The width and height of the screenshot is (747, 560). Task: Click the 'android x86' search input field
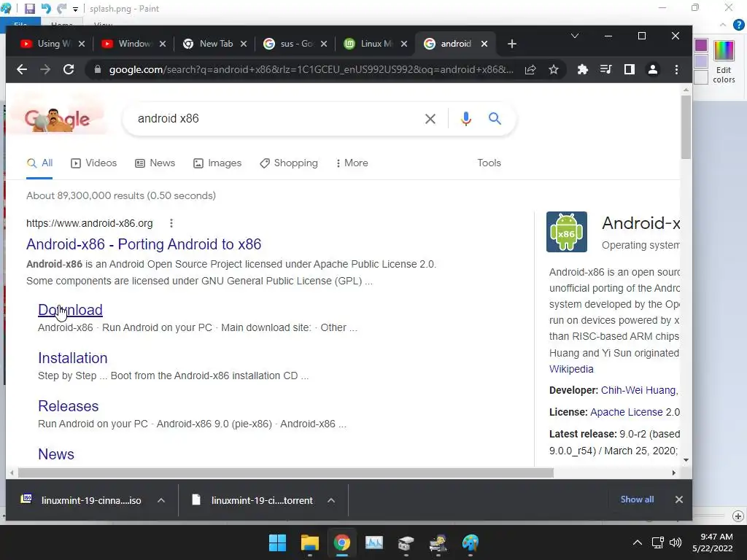pyautogui.click(x=276, y=119)
